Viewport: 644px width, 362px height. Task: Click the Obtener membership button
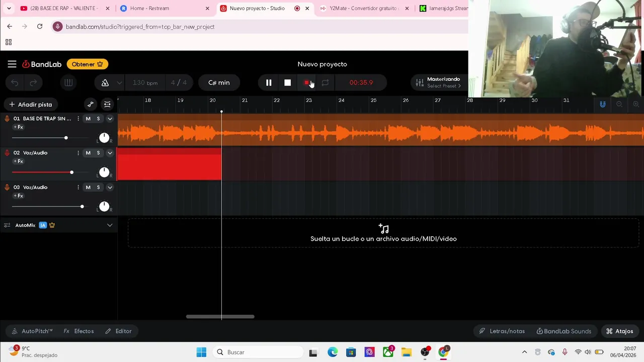click(87, 64)
